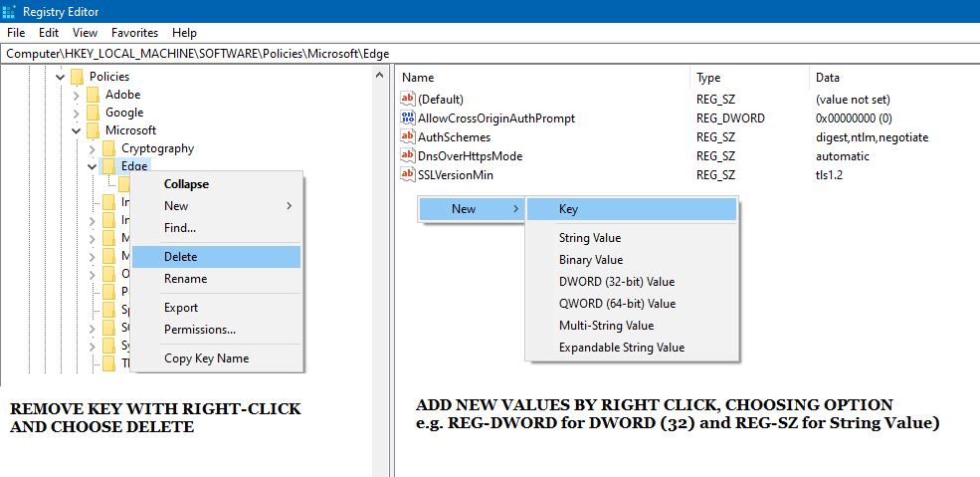Click the Registry Editor app icon in title bar
This screenshot has width=980, height=477.
[9, 11]
